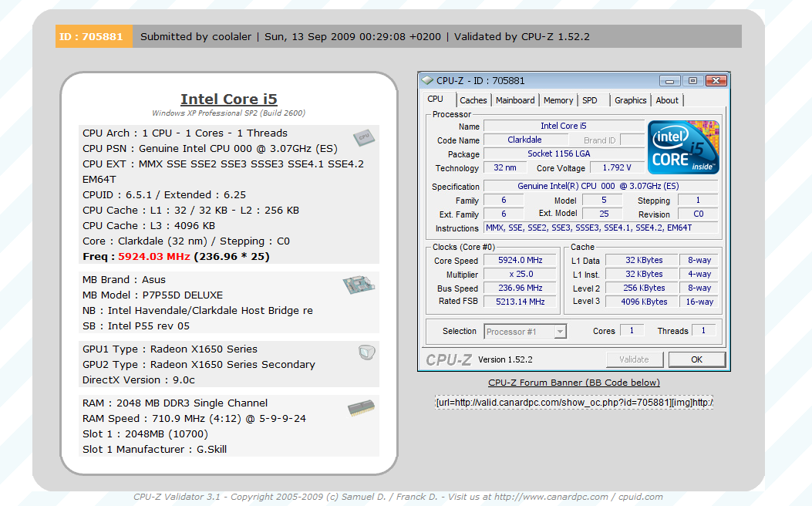Click the Level 3 16-way value
The image size is (812, 506).
(699, 302)
